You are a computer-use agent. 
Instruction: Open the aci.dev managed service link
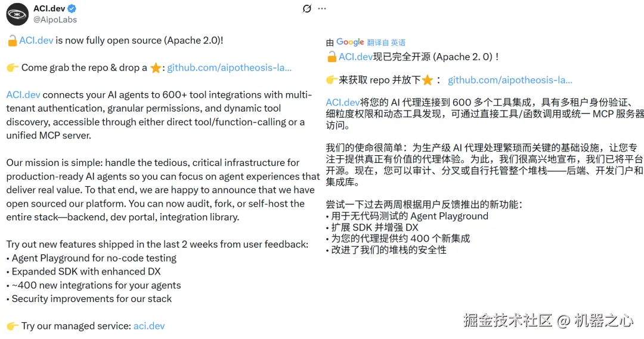click(x=149, y=326)
